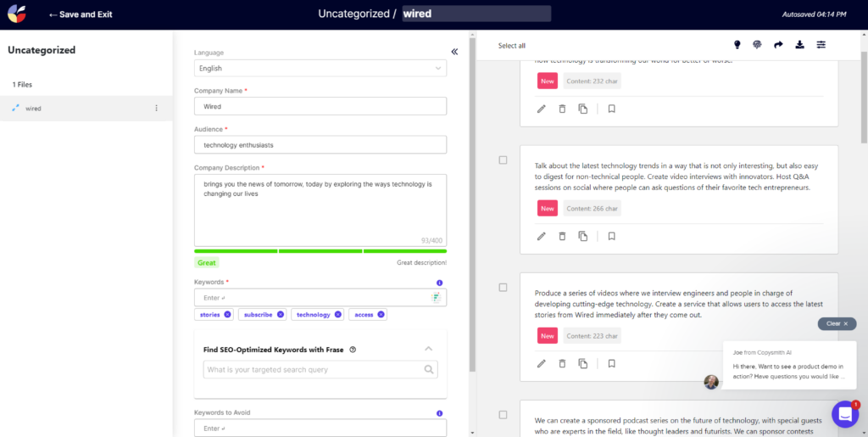Image resolution: width=868 pixels, height=437 pixels.
Task: Click the lightbulb icon in top toolbar
Action: pos(737,45)
